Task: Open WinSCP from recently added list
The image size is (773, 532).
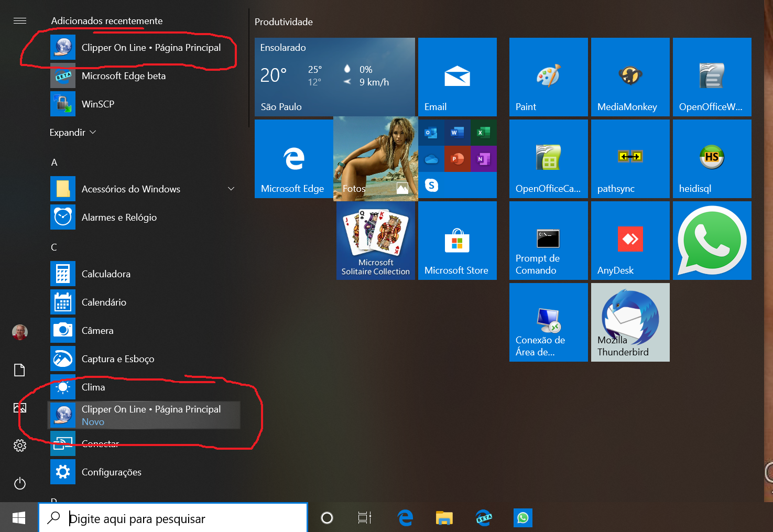Action: pos(98,104)
